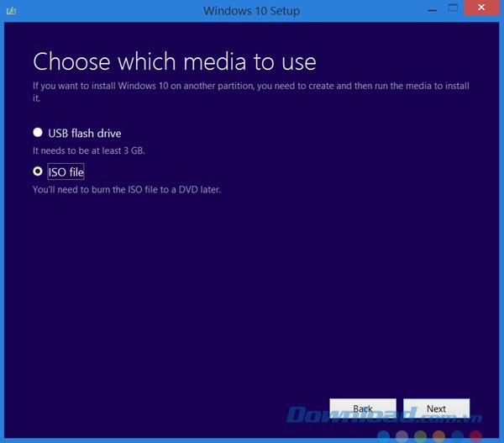Select the USB flash drive radio button
Viewport: 504px width, 443px height.
38,132
